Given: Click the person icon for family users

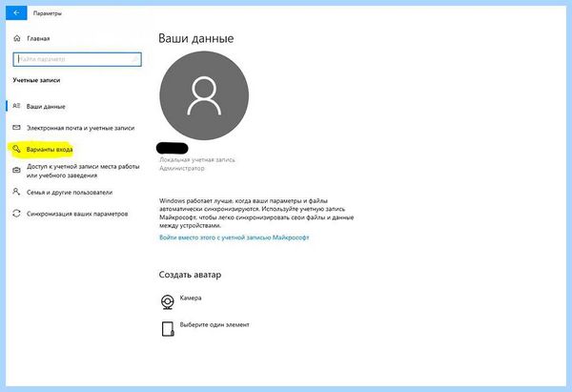Looking at the screenshot, I should [x=16, y=192].
